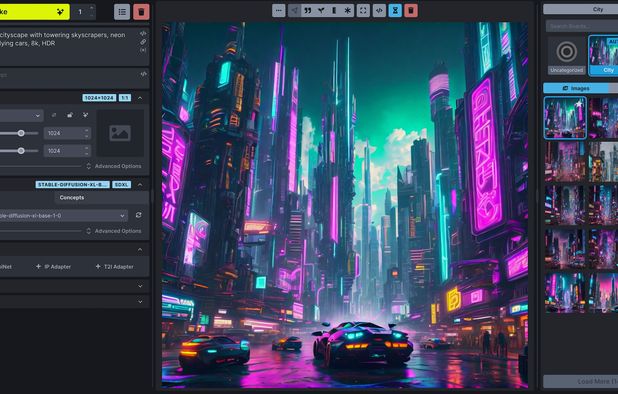Expand the first collapsed section below adapters

140,286
